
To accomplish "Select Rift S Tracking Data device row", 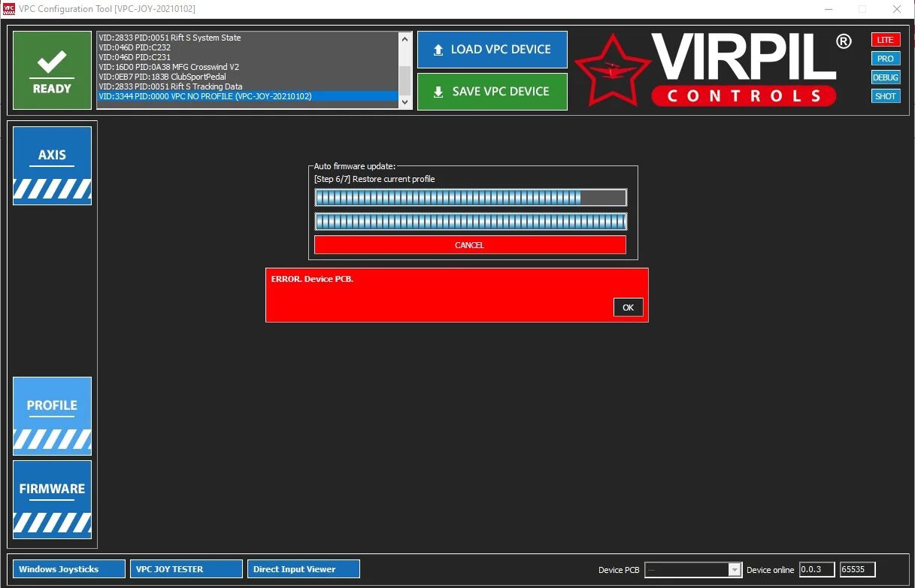I will pyautogui.click(x=247, y=86).
